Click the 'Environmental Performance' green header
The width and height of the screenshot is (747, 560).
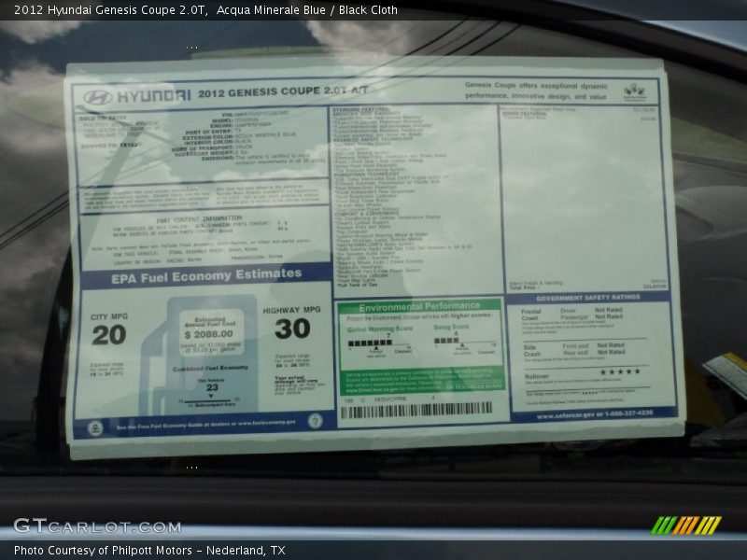pos(419,307)
